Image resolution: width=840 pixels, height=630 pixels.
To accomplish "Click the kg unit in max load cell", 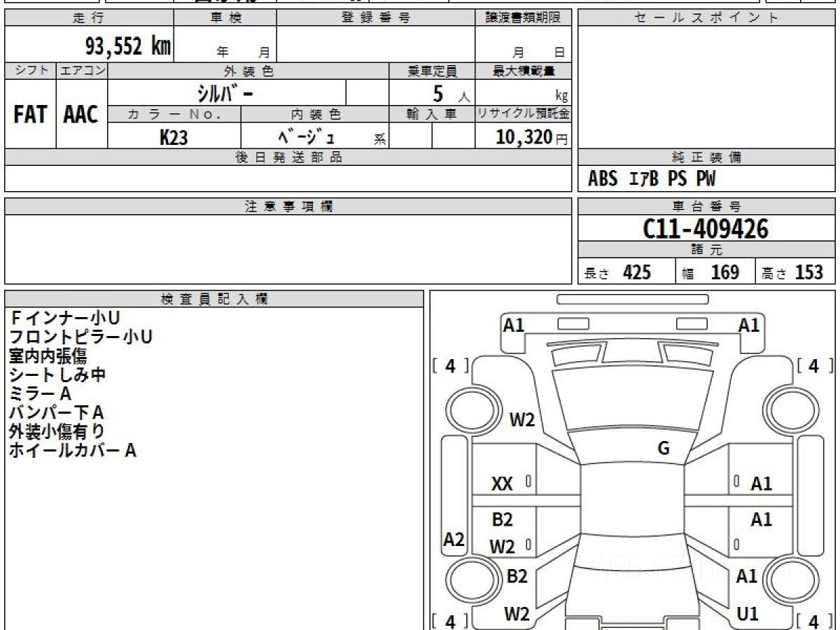I will point(561,97).
